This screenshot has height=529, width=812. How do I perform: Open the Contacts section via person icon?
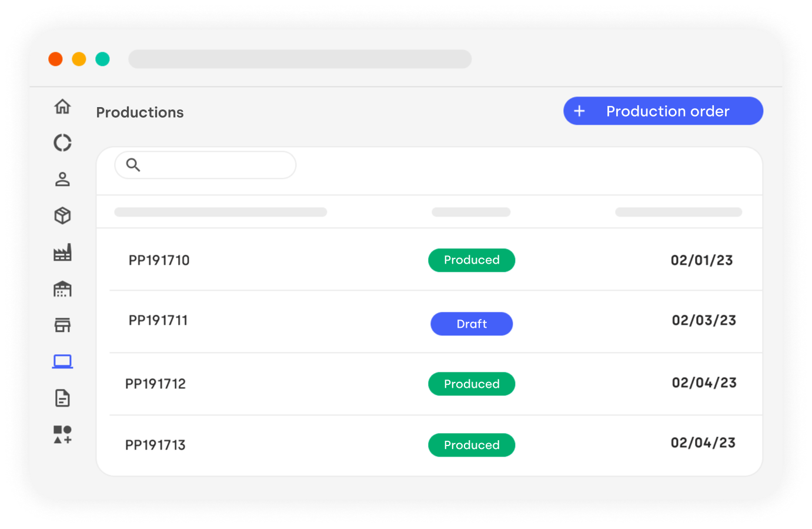[63, 179]
